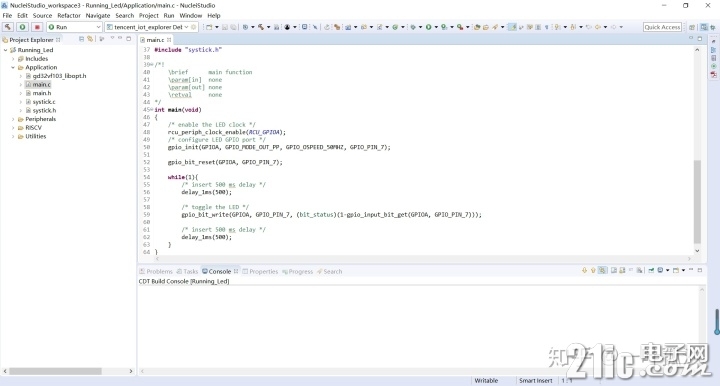The width and height of the screenshot is (720, 386).
Task: Click the line 45 fold marker for main
Action: coord(152,110)
